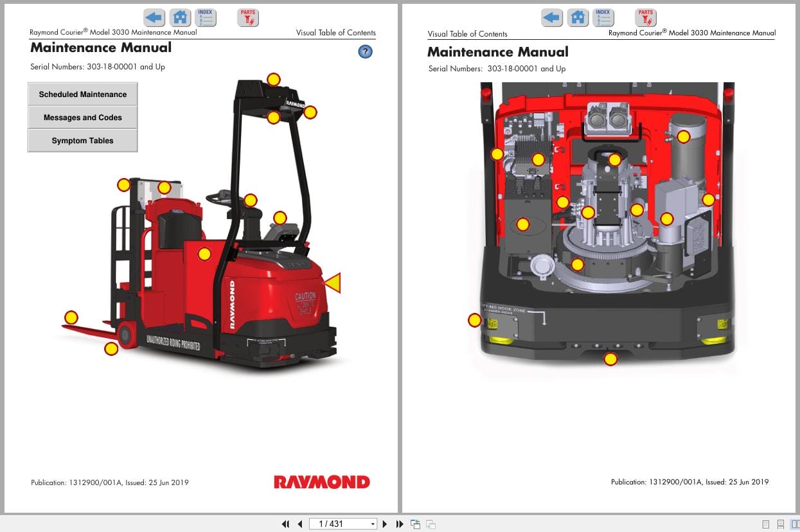800x532 pixels.
Task: Open the home icon on the right page
Action: coord(578,17)
